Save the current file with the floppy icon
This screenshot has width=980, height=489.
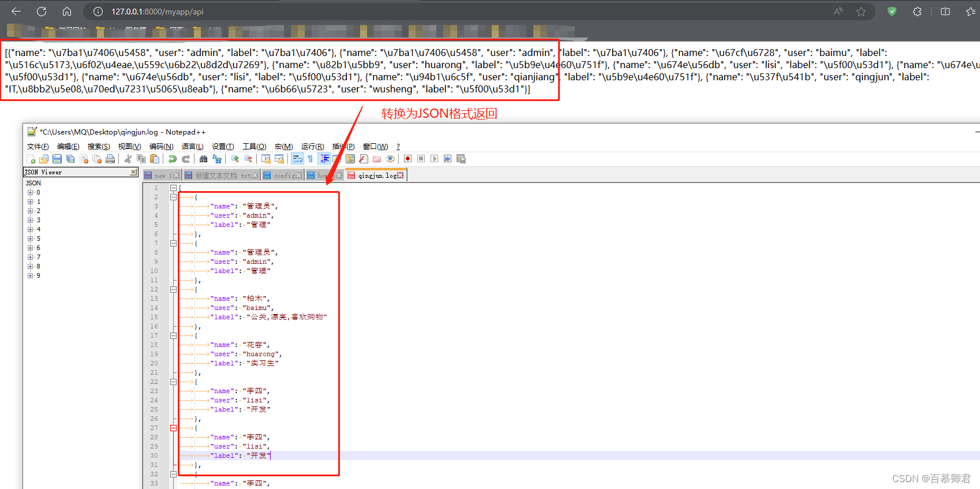pos(57,159)
